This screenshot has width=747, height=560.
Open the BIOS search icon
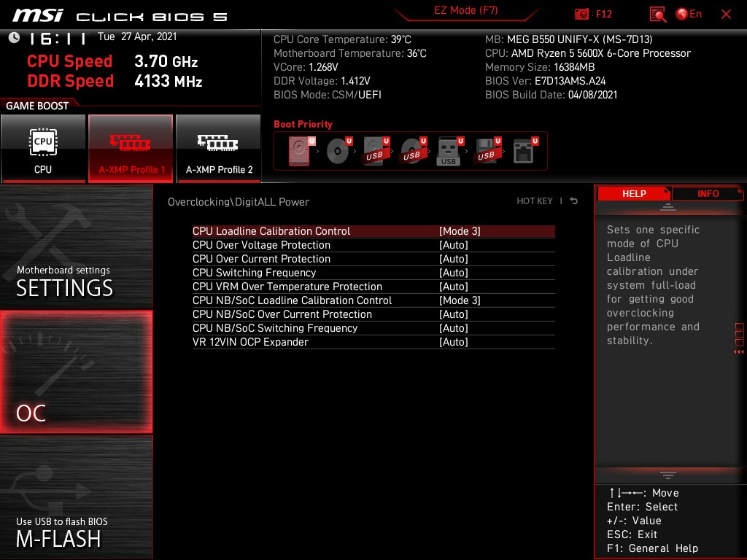(x=657, y=14)
